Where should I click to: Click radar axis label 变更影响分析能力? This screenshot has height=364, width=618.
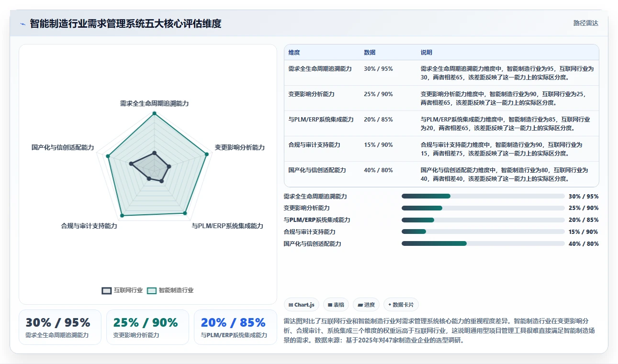(239, 147)
